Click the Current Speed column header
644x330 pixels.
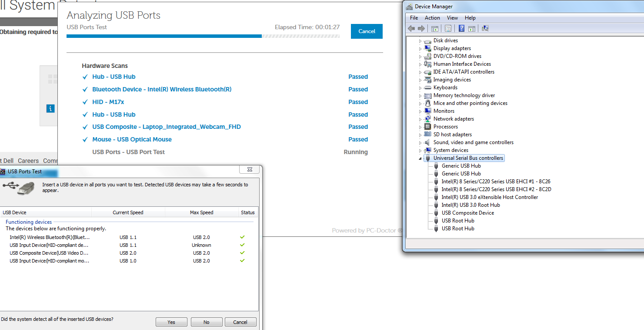[128, 212]
